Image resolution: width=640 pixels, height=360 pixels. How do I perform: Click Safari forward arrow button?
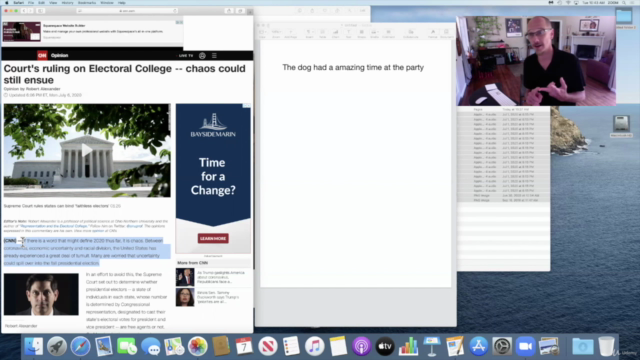(x=30, y=11)
